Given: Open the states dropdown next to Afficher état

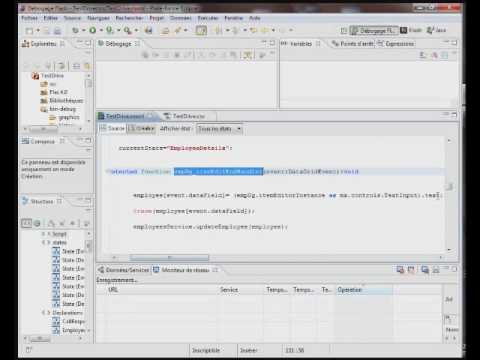Looking at the screenshot, I should click(x=219, y=129).
